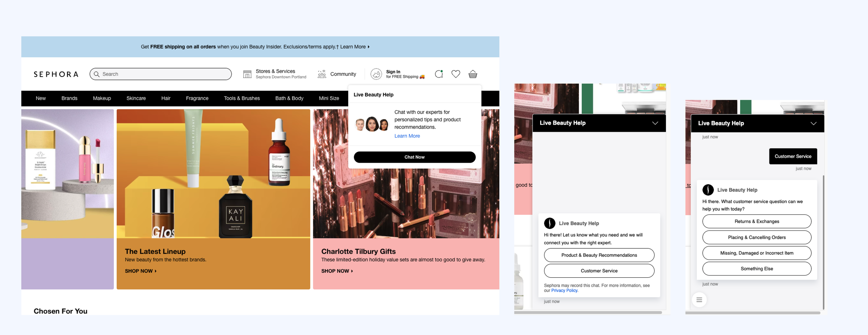Choose Something Else option
Image resolution: width=868 pixels, height=335 pixels.
point(757,269)
